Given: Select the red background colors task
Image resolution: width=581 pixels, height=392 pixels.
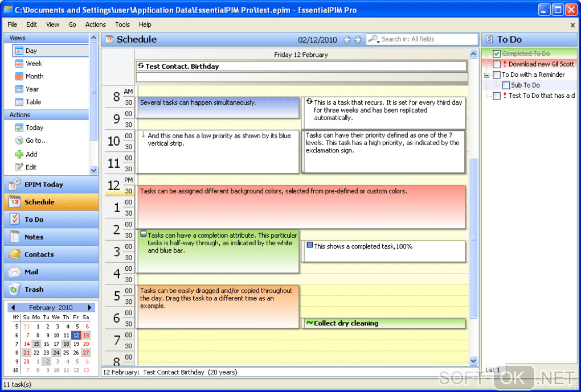Looking at the screenshot, I should pyautogui.click(x=301, y=207).
